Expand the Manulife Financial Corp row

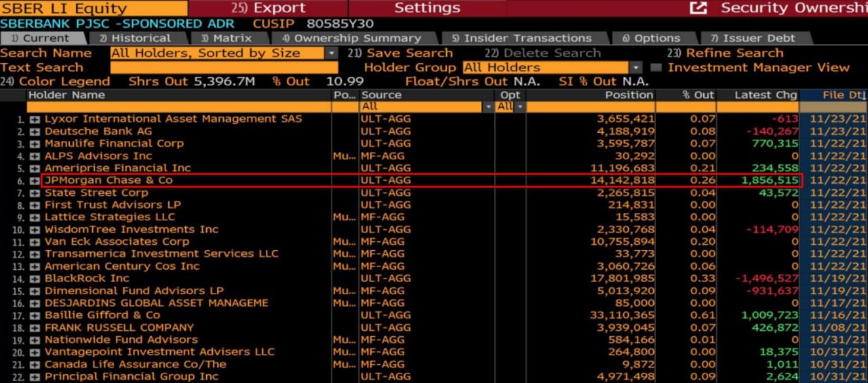click(x=35, y=144)
